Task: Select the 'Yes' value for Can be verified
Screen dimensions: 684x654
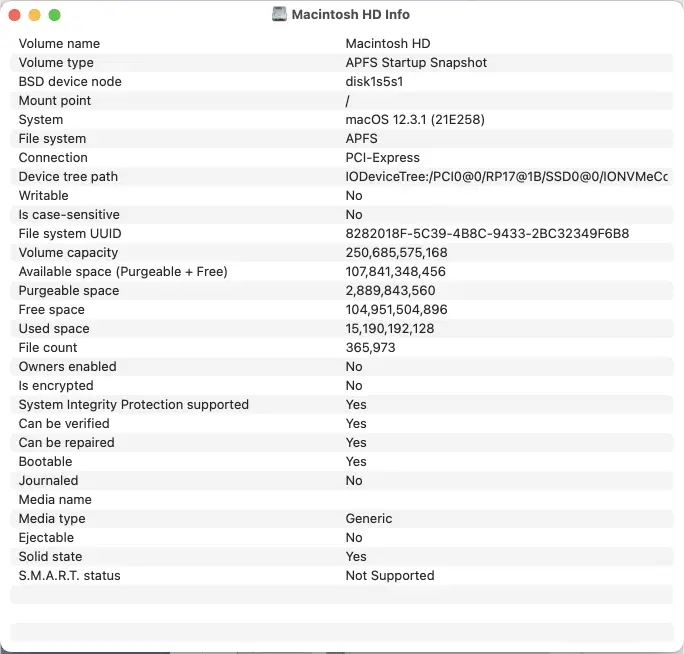Action: [356, 424]
